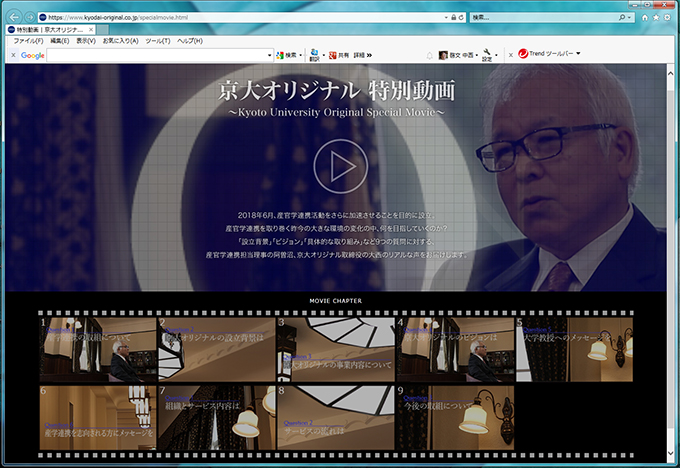Click the page scrollbar up arrow
Image resolution: width=680 pixels, height=468 pixels.
(x=670, y=73)
